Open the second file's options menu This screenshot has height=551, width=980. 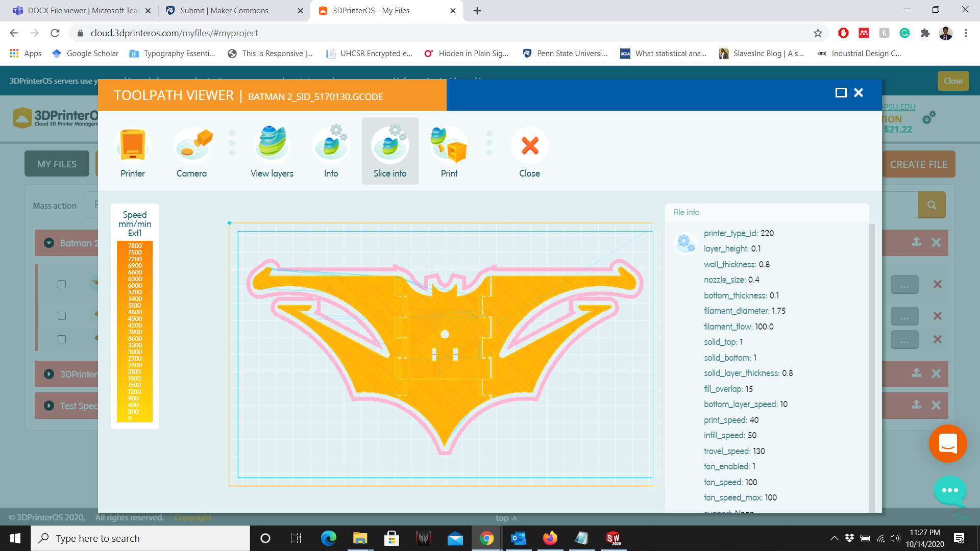point(904,316)
